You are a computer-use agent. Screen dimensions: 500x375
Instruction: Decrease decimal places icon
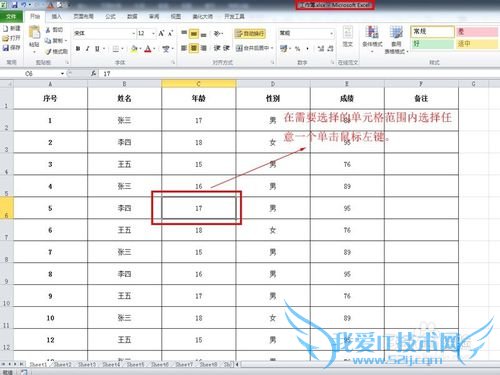(x=330, y=49)
